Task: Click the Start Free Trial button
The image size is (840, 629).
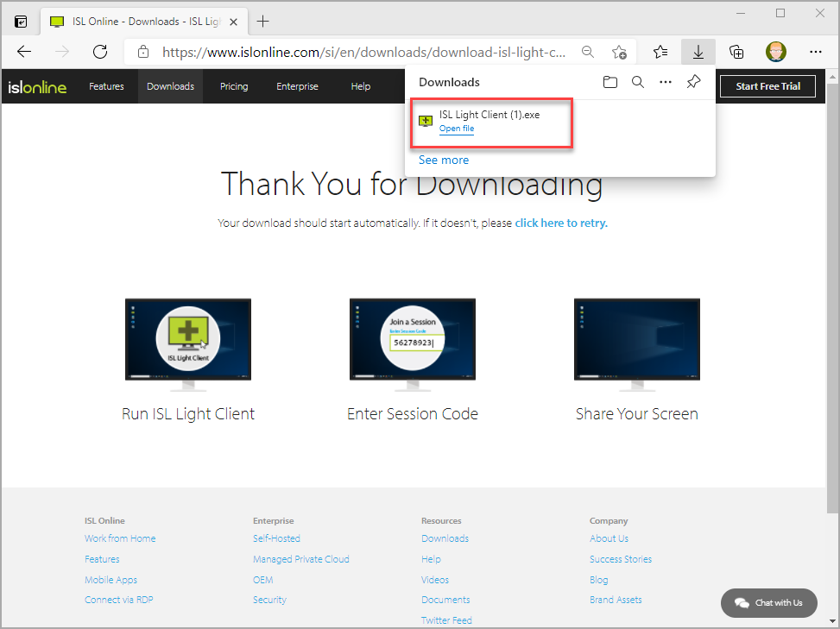Action: (767, 86)
